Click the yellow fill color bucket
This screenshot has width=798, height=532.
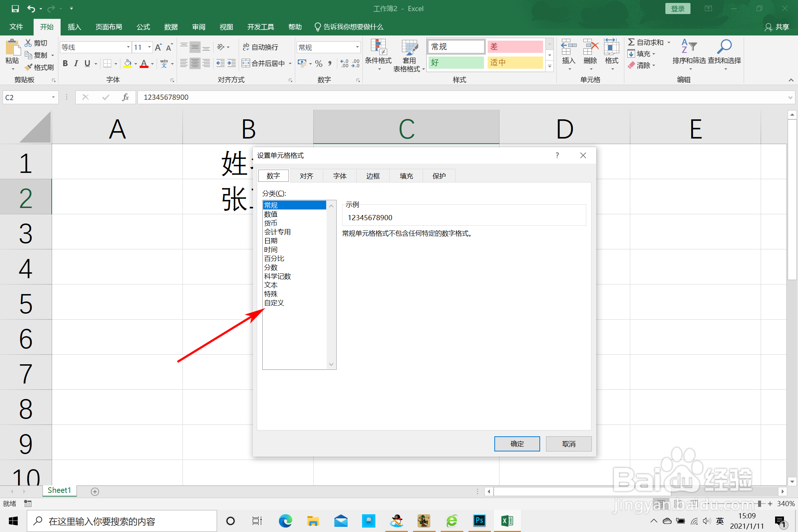[x=128, y=64]
